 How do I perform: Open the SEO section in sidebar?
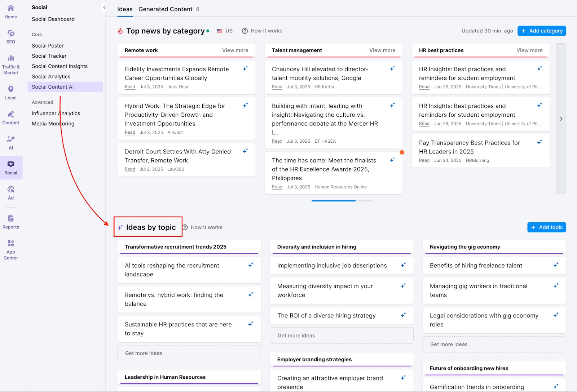click(11, 36)
